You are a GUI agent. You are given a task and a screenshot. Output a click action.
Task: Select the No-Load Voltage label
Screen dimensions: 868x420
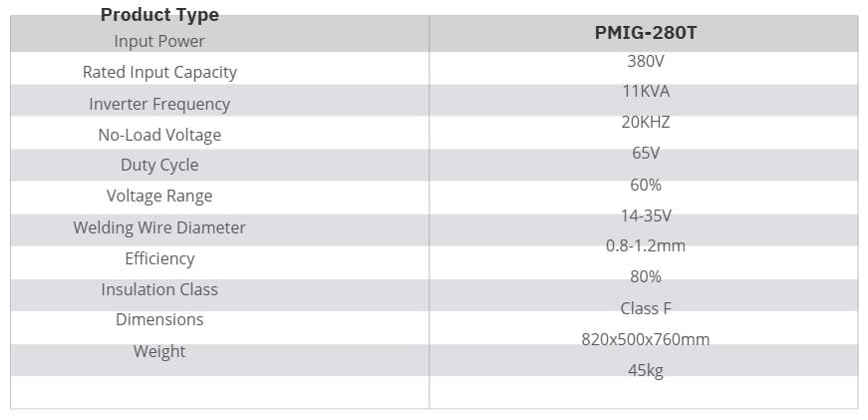(159, 135)
